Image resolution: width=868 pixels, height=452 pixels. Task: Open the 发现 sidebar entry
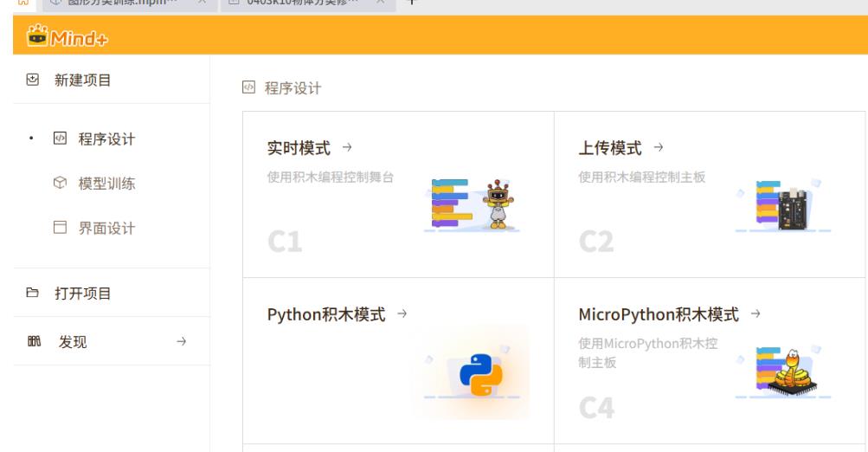(73, 342)
